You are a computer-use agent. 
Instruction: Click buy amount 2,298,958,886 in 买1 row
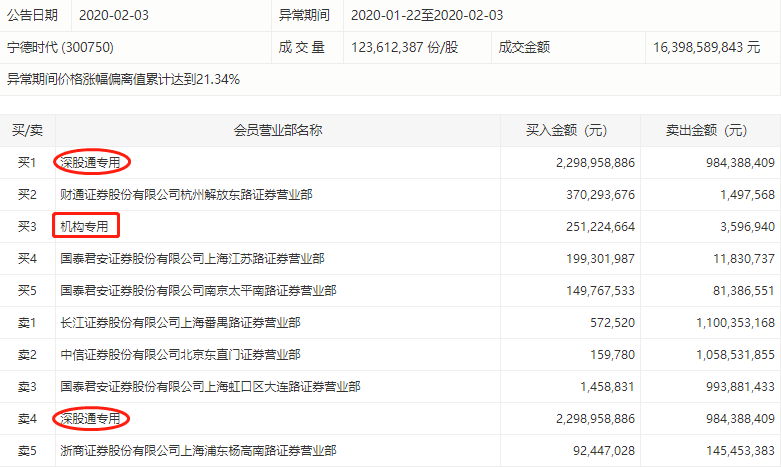click(x=595, y=163)
